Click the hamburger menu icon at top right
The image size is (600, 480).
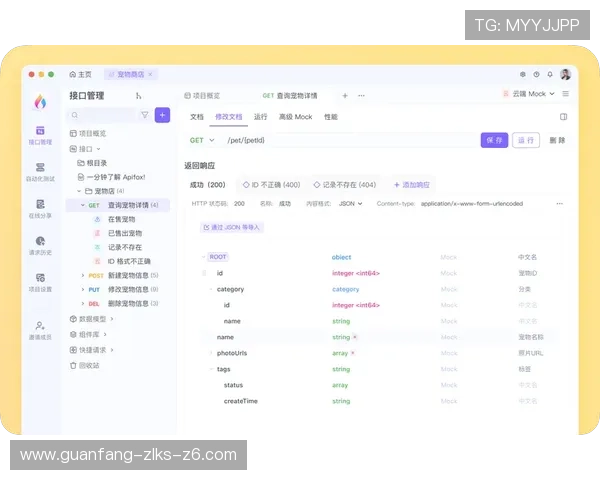coord(566,94)
